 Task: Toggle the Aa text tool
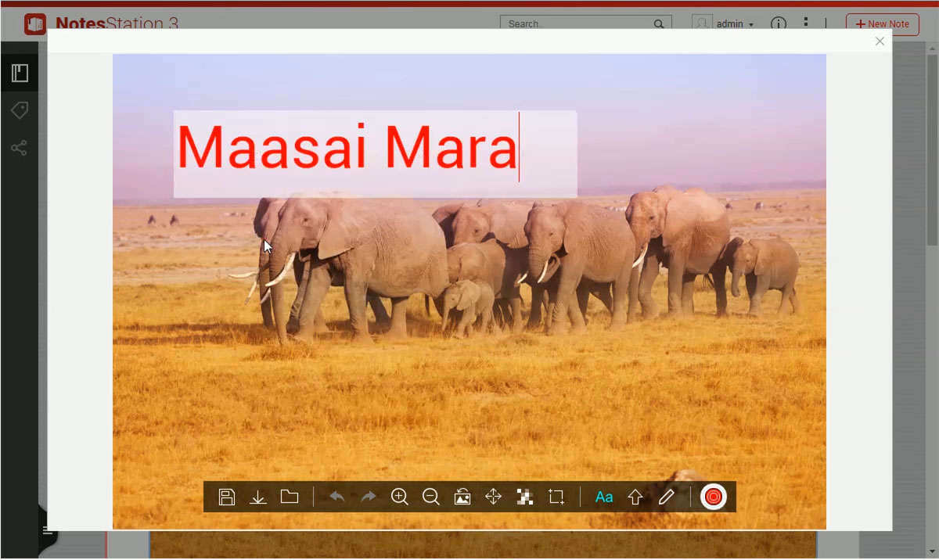pos(604,497)
